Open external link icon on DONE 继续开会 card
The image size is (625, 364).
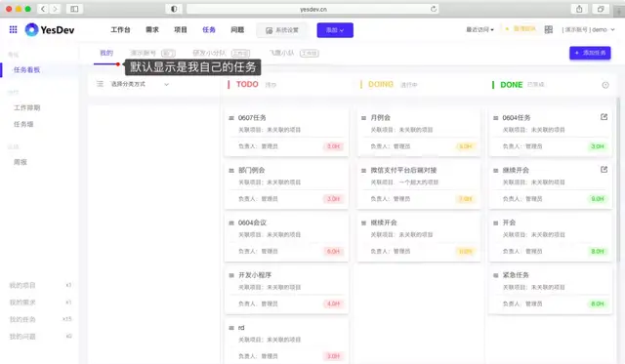(604, 170)
